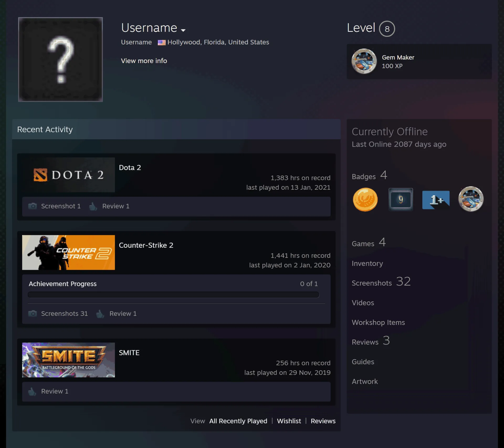Open Workshop Items in the sidebar
The image size is (504, 448).
(x=378, y=323)
